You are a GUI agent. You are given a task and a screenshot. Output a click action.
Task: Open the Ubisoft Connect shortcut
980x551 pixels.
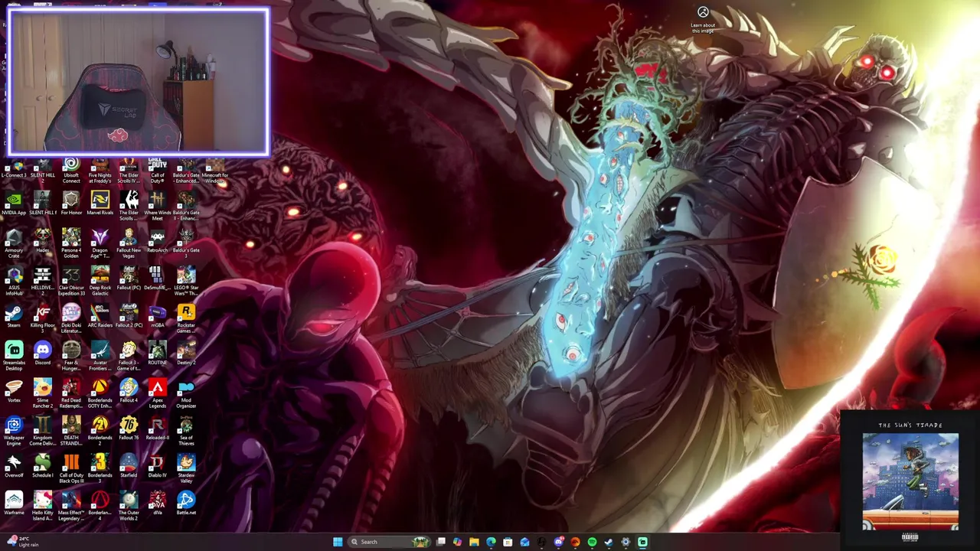tap(71, 170)
